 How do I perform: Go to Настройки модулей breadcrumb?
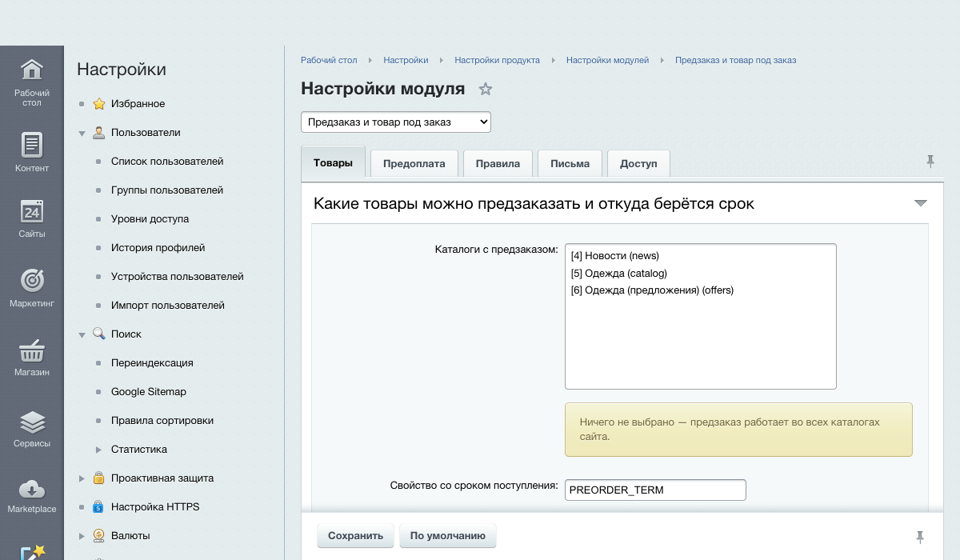pos(608,60)
